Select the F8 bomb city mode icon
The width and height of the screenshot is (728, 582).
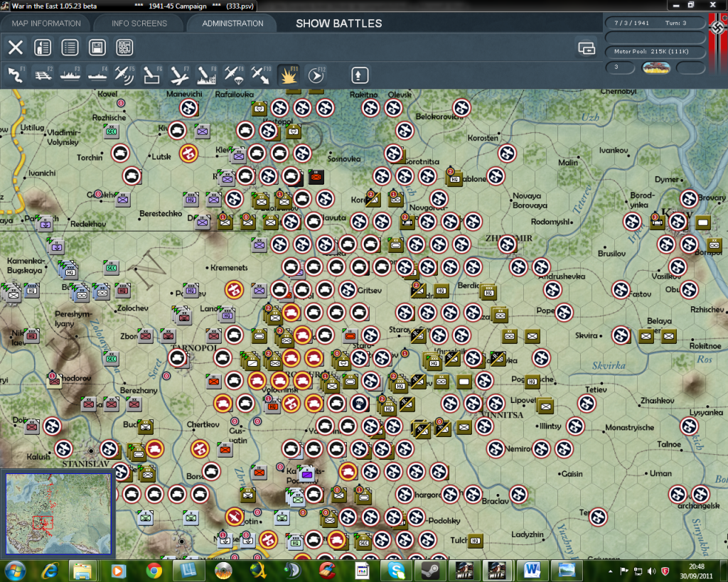coord(206,75)
